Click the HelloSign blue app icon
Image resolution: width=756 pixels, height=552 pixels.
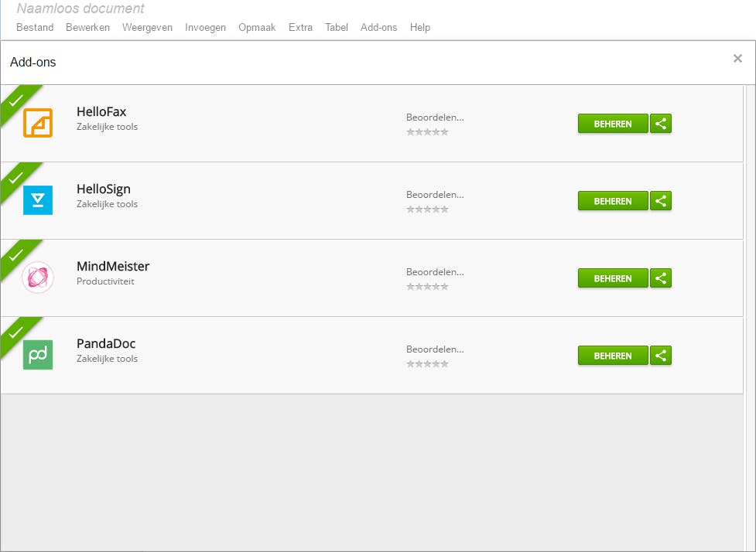pos(38,200)
